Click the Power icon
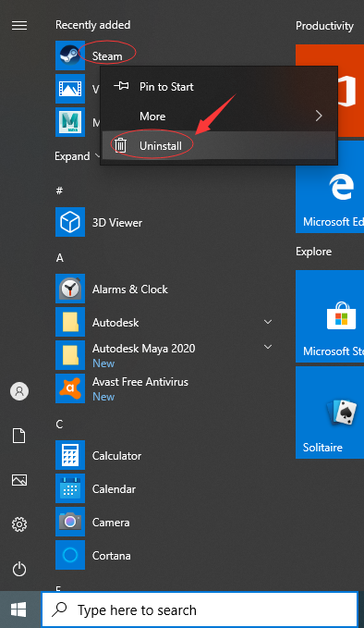The width and height of the screenshot is (364, 628). [19, 569]
